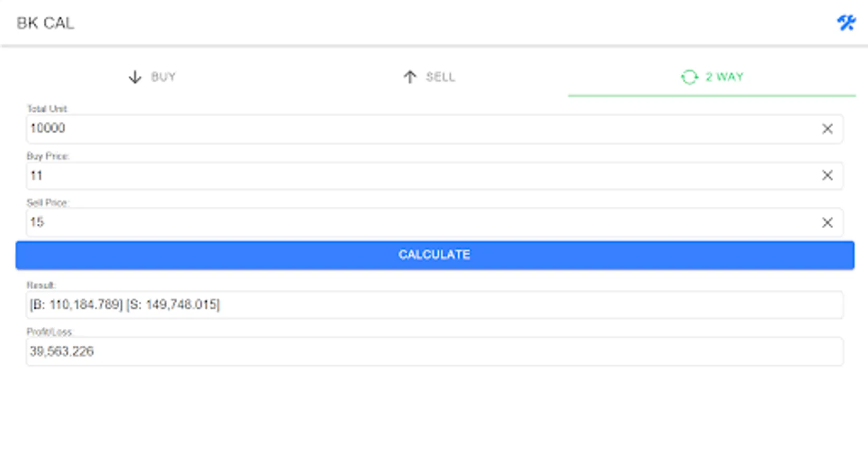Click the up arrow SELL icon

click(x=410, y=77)
